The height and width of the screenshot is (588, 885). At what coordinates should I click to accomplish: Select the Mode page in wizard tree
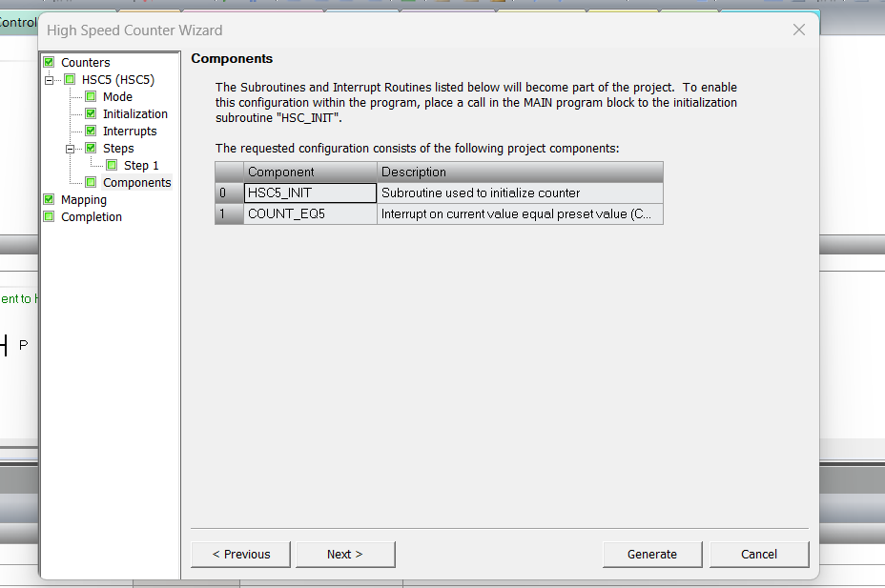tap(117, 97)
